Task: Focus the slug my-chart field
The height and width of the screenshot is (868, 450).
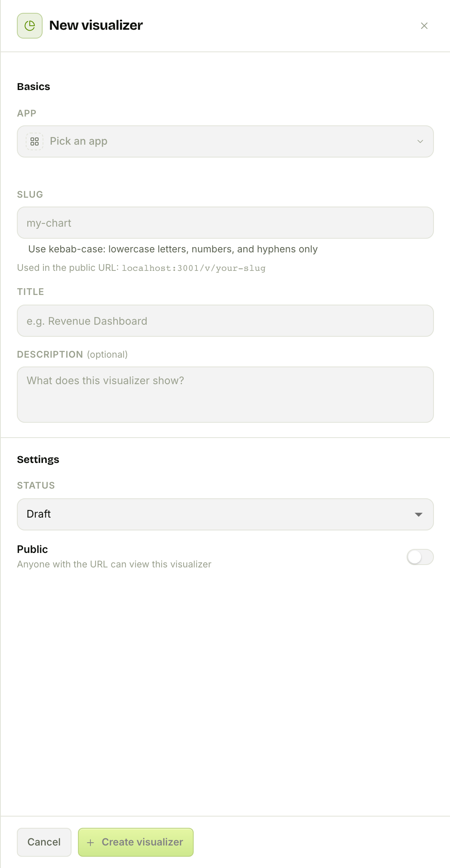Action: (225, 223)
